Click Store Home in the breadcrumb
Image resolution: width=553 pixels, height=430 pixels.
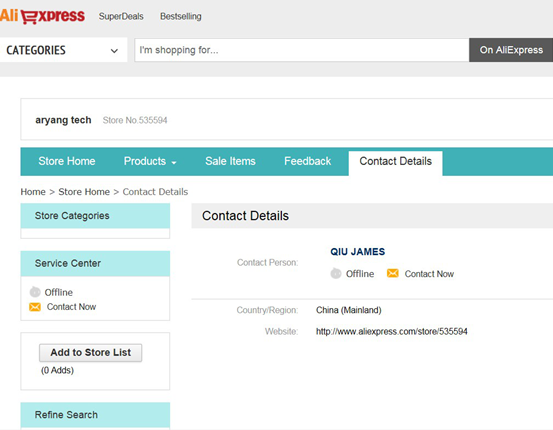[x=84, y=192]
